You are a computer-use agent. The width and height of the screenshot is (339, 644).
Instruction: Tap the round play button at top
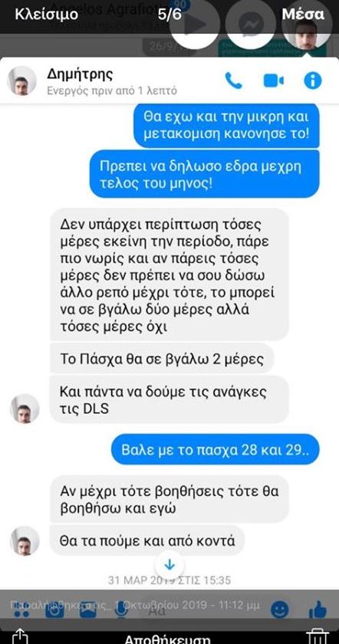point(195,25)
